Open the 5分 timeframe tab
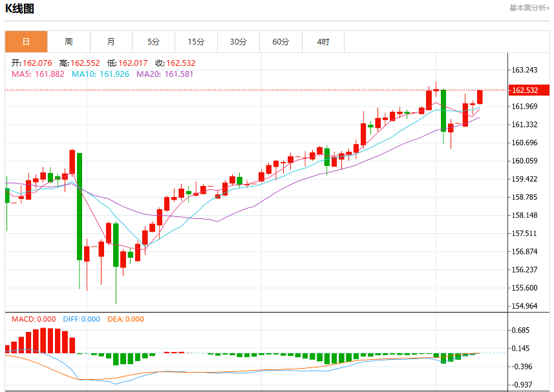554x392 pixels. click(153, 41)
